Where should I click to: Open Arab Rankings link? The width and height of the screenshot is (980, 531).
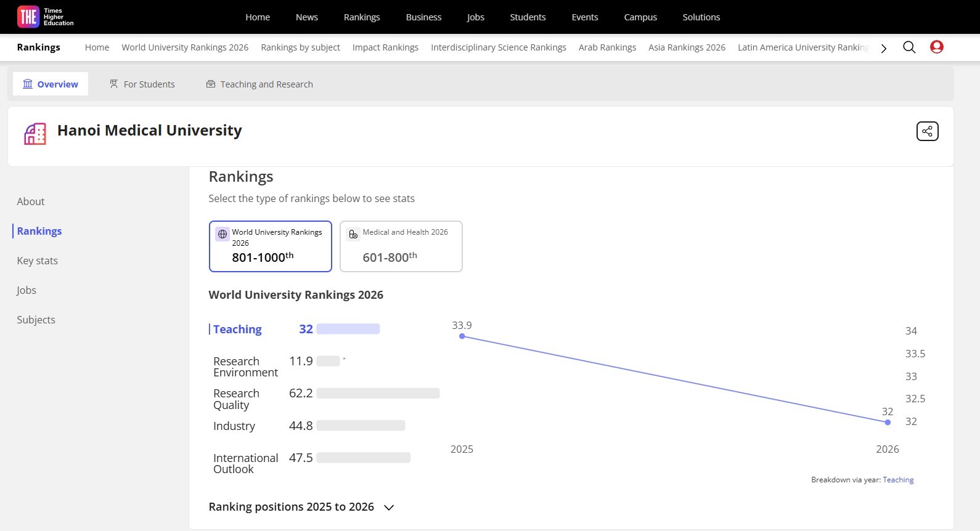[x=607, y=47]
